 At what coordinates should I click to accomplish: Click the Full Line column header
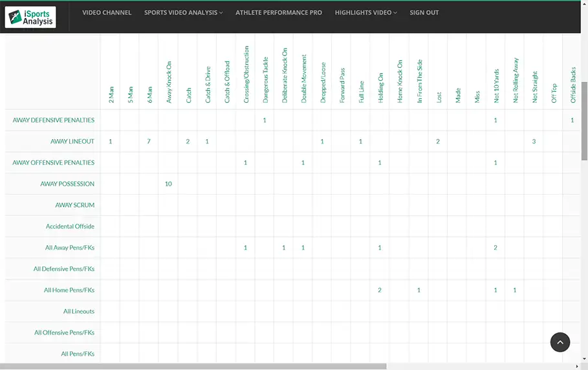(x=362, y=92)
